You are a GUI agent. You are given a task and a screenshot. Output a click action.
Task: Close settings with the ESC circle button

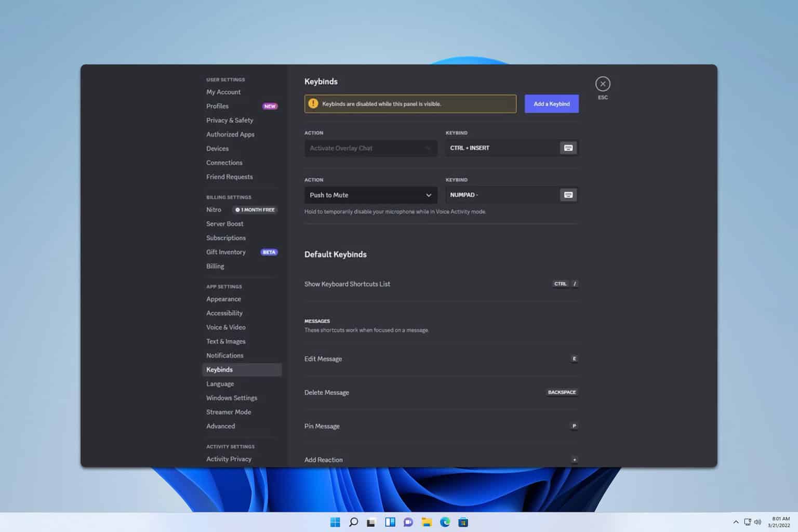click(x=603, y=84)
